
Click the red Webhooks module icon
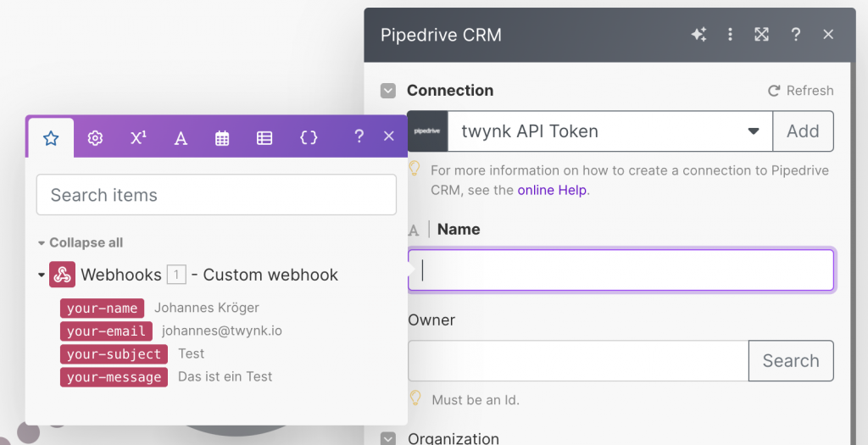point(62,275)
